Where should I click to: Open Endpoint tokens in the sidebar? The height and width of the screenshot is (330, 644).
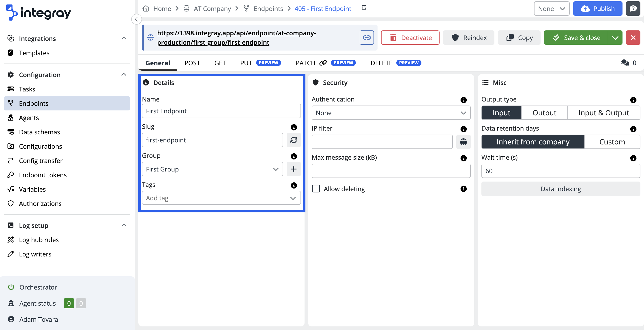pos(43,175)
